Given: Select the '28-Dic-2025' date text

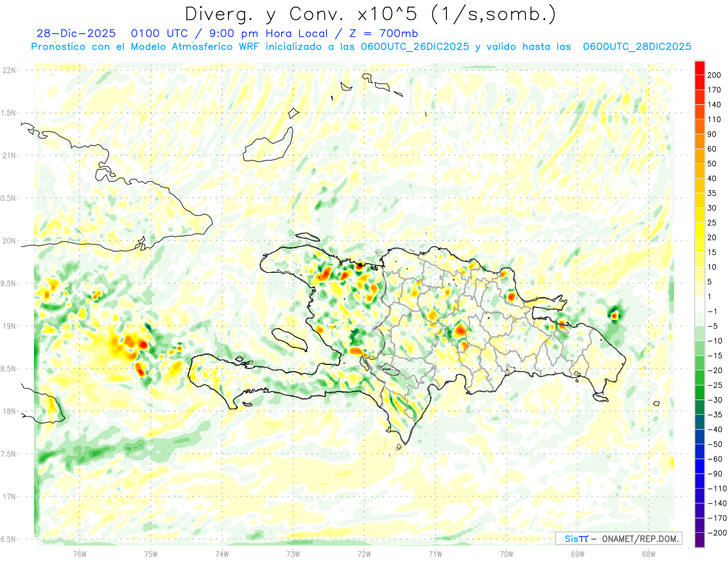Looking at the screenshot, I should (x=75, y=33).
